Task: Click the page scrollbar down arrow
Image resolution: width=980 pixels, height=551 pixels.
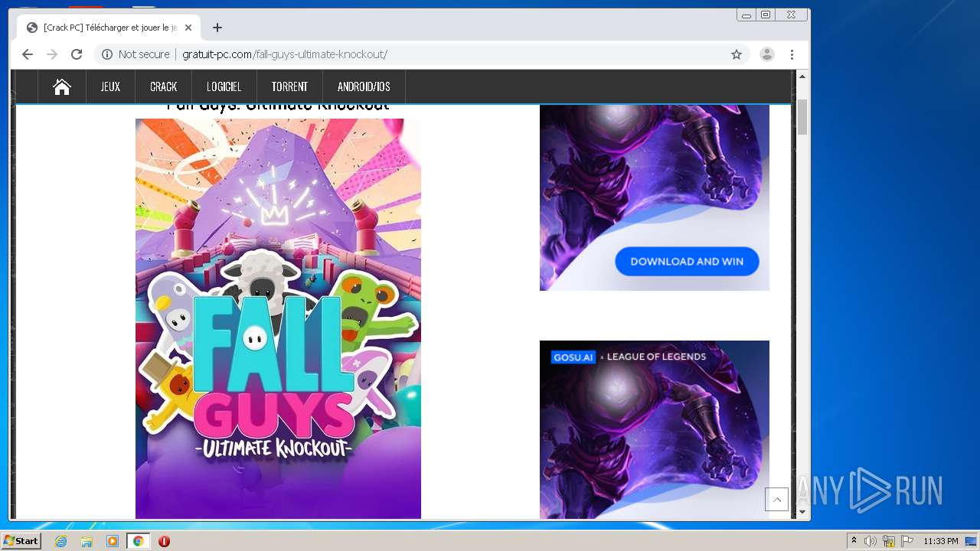Action: point(802,512)
